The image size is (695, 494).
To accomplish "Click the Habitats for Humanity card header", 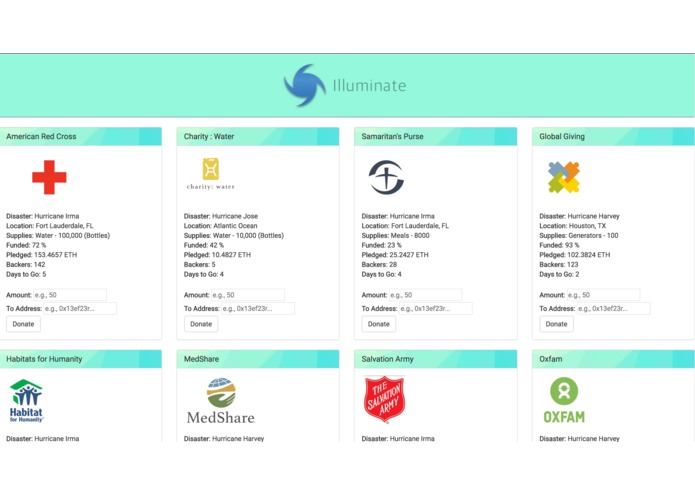I will tap(81, 359).
